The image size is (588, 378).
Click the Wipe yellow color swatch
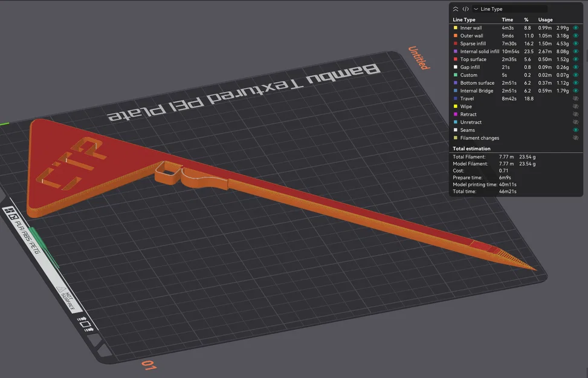pos(456,106)
